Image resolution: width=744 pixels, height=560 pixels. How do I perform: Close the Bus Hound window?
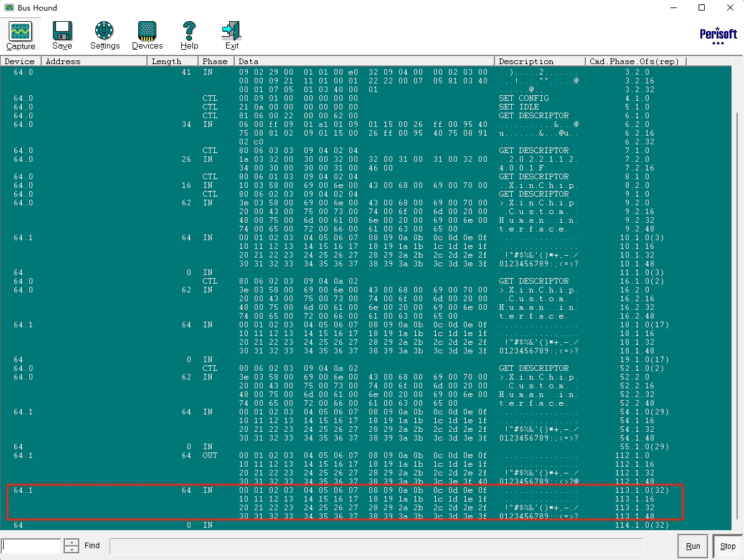tap(730, 7)
